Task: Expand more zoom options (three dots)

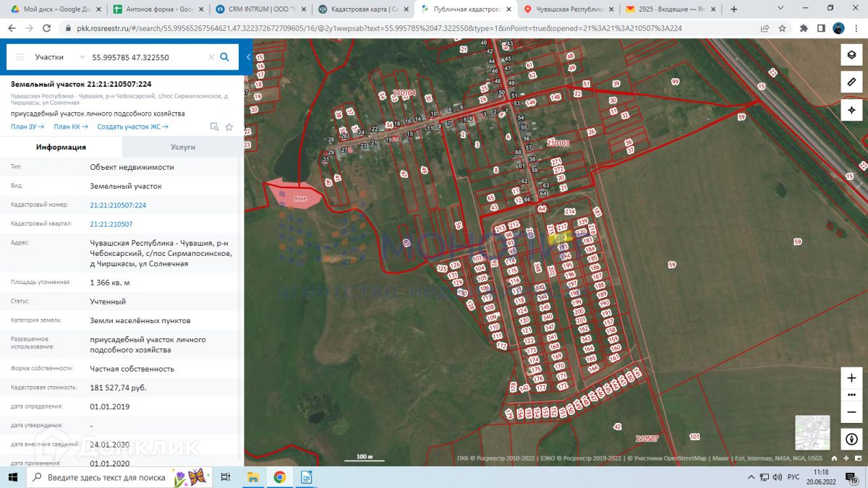Action: 851,395
